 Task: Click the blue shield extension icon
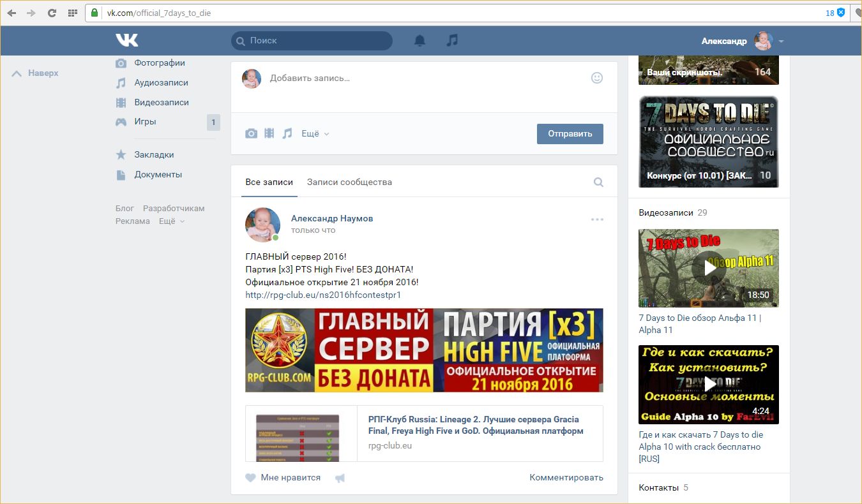tap(841, 13)
